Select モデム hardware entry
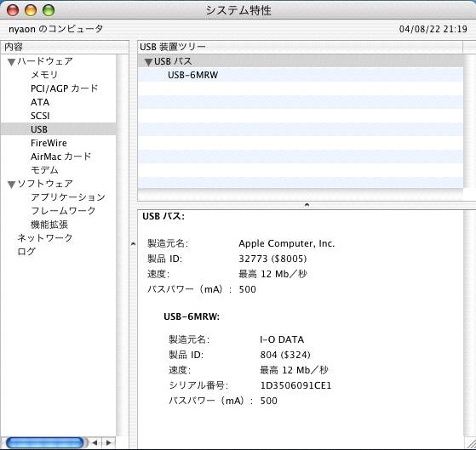Screen dimensions: 476x450 44,170
